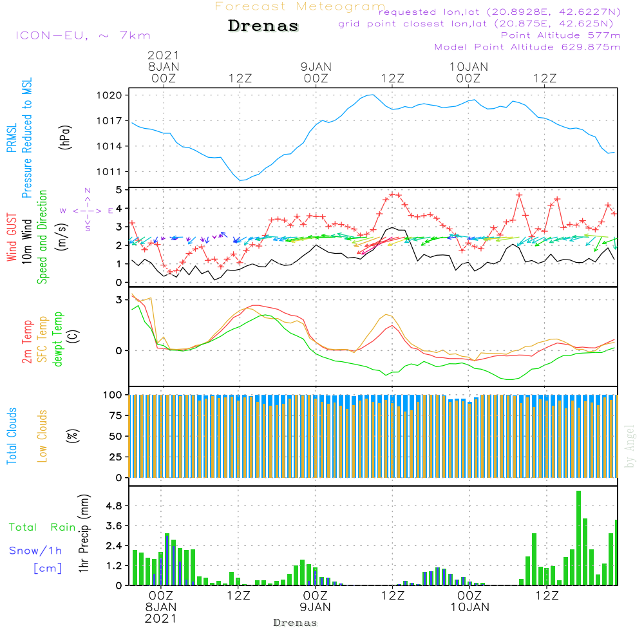Click the green 'Speed and Direction' label
The width and height of the screenshot is (644, 644).
point(42,238)
